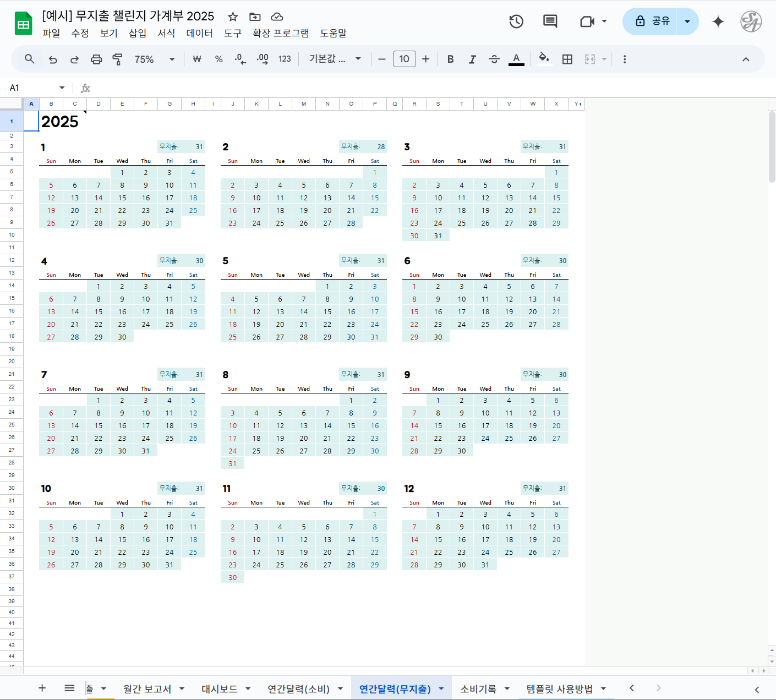The height and width of the screenshot is (700, 776).
Task: Open the comments panel icon
Action: tap(550, 21)
